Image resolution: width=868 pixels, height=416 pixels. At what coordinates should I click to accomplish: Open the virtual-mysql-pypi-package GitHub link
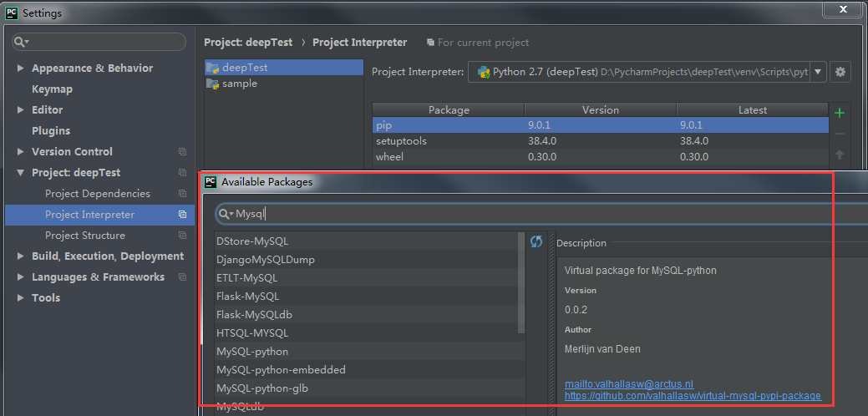point(693,395)
